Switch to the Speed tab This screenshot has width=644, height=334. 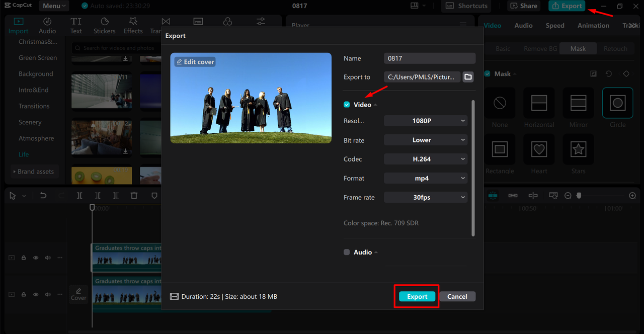(555, 25)
